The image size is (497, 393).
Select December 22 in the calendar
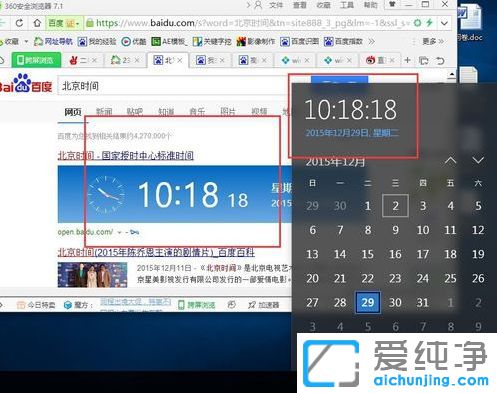367,278
